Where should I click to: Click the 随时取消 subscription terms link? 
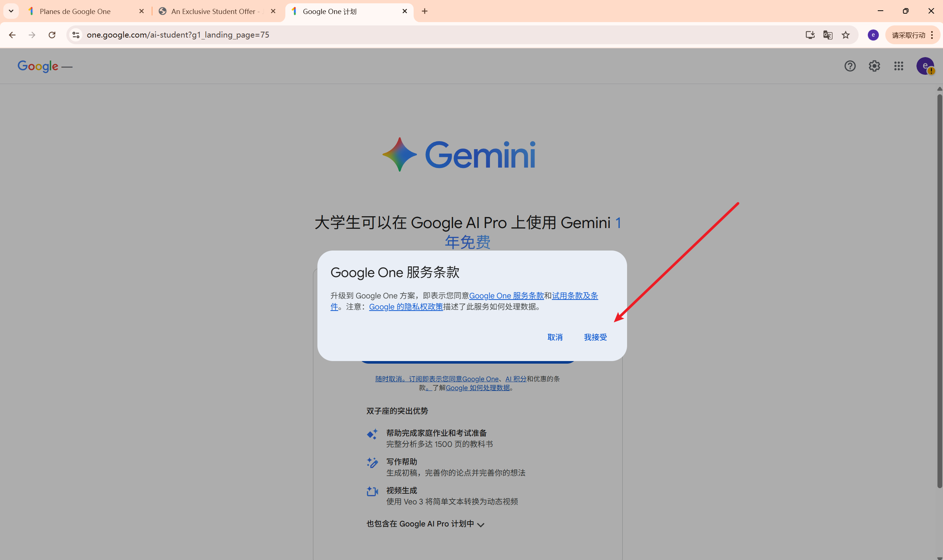coord(437,379)
